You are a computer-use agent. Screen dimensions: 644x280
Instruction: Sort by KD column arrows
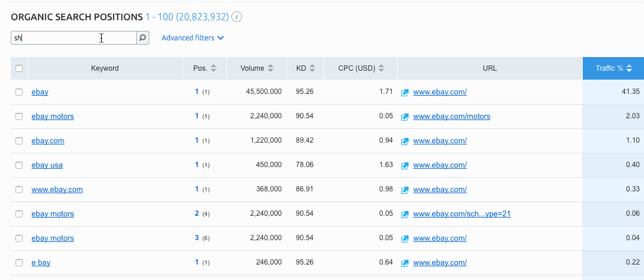click(312, 68)
